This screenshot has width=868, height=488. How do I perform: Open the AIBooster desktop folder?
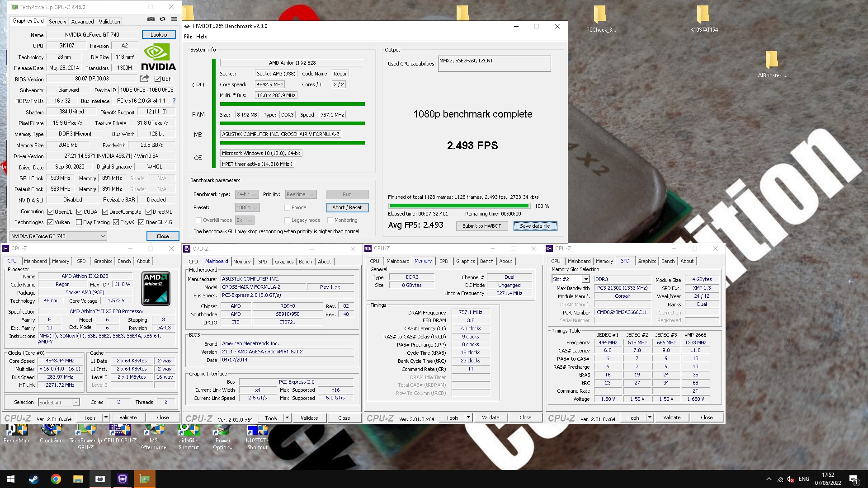(x=772, y=65)
